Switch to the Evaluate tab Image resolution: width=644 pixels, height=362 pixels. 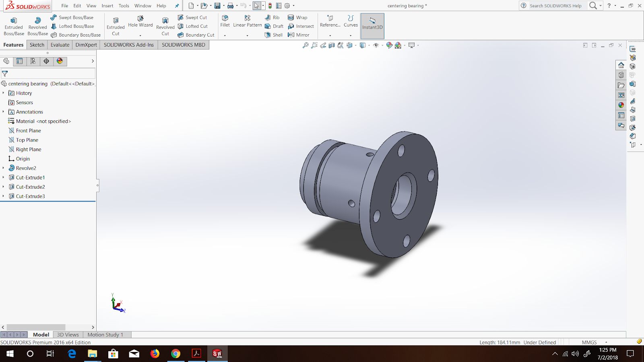click(x=60, y=45)
